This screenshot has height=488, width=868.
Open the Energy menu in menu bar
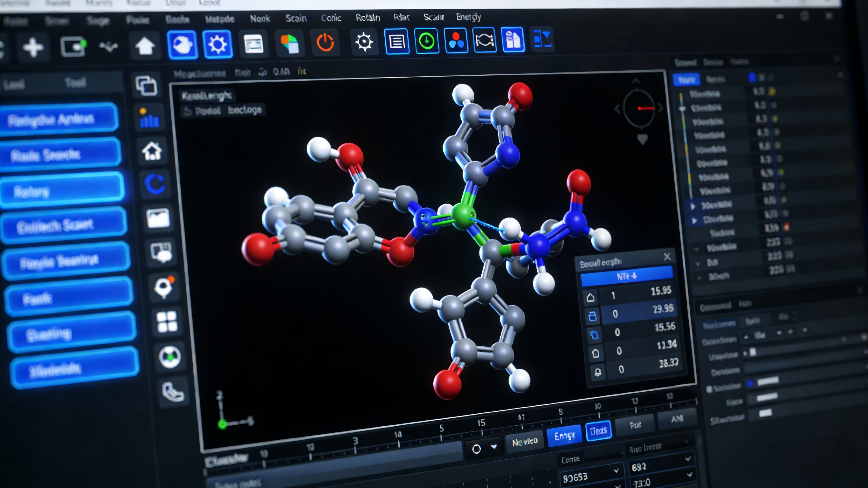click(x=468, y=17)
